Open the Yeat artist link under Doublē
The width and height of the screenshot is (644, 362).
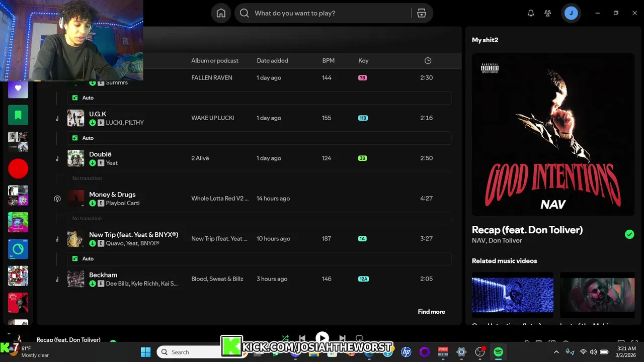point(112,163)
